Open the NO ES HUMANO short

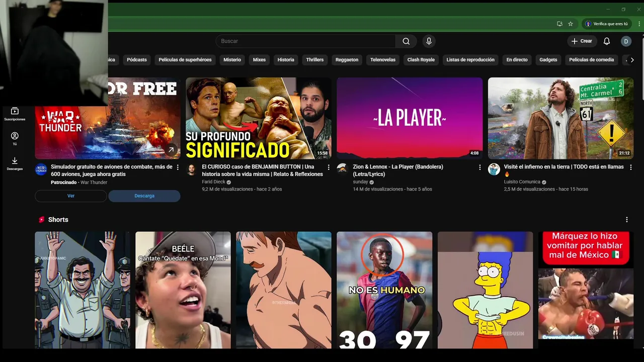384,290
